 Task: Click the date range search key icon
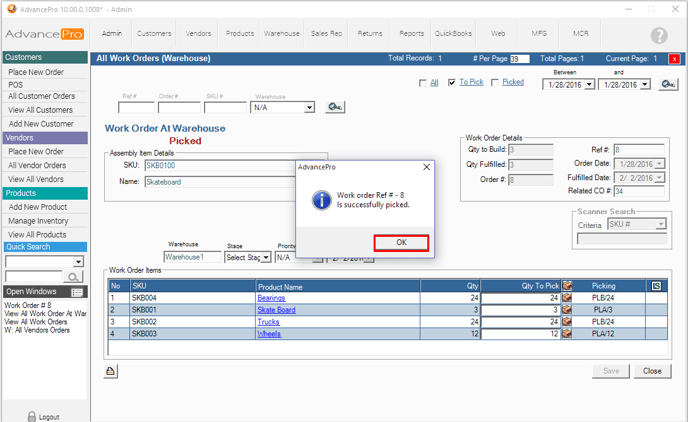[x=668, y=84]
